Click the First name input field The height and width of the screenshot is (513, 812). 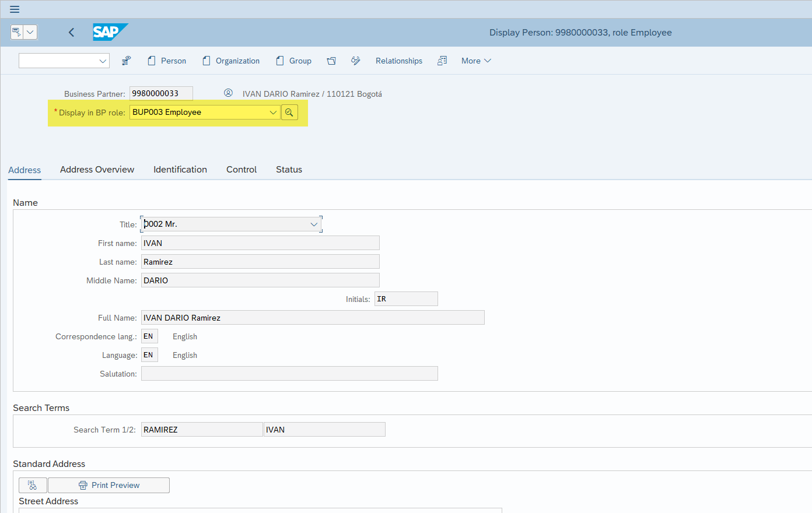(x=260, y=243)
